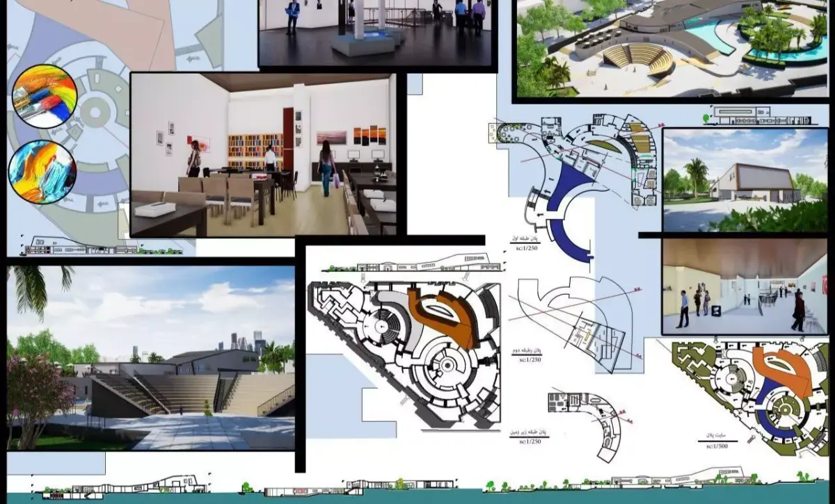Click the bottom-right section drawing over water
Viewport: 835px width, 504px height.
[x=654, y=480]
